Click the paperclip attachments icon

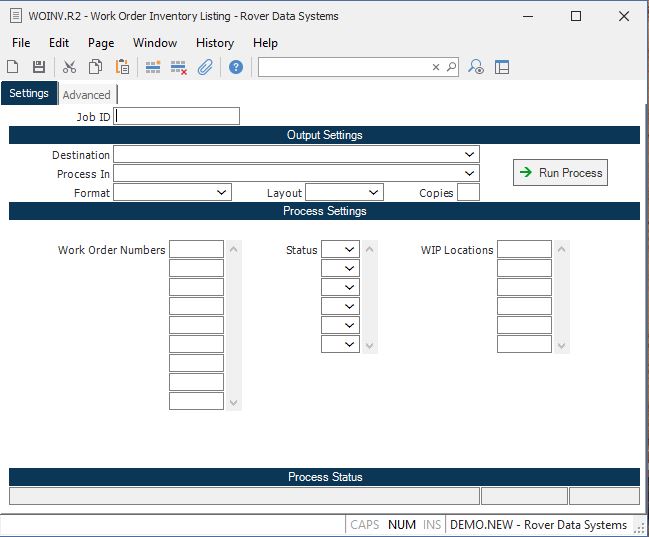[205, 67]
